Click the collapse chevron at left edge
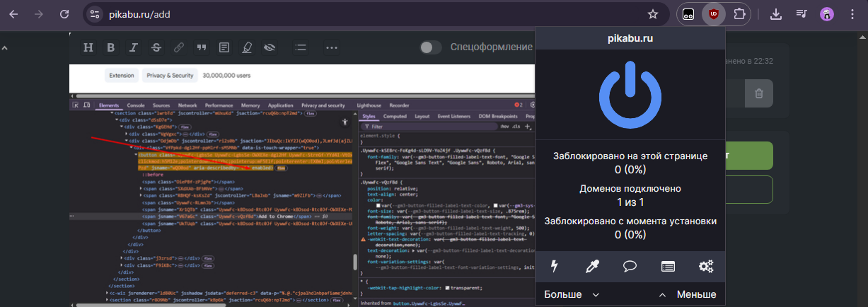The width and height of the screenshot is (868, 307). [x=4, y=48]
